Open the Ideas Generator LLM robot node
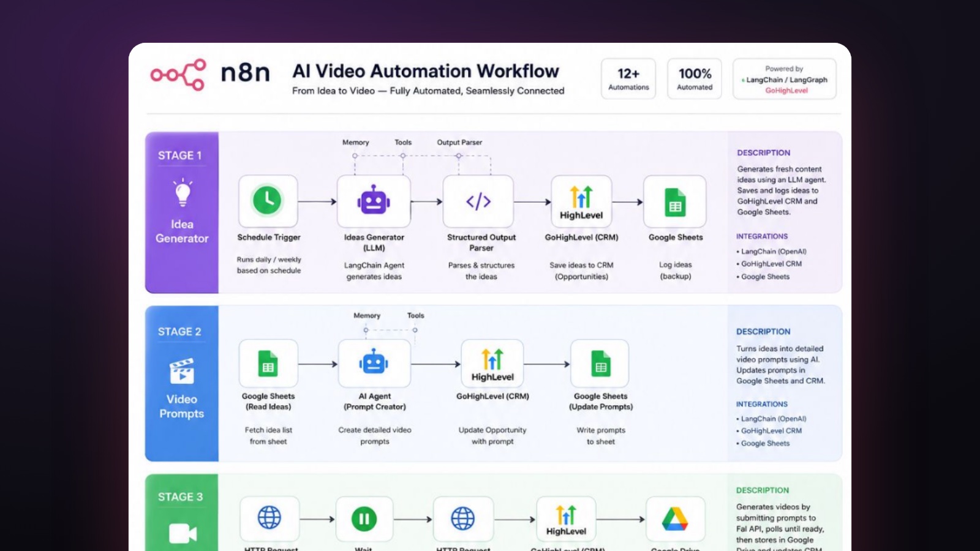The image size is (980, 551). click(x=374, y=201)
